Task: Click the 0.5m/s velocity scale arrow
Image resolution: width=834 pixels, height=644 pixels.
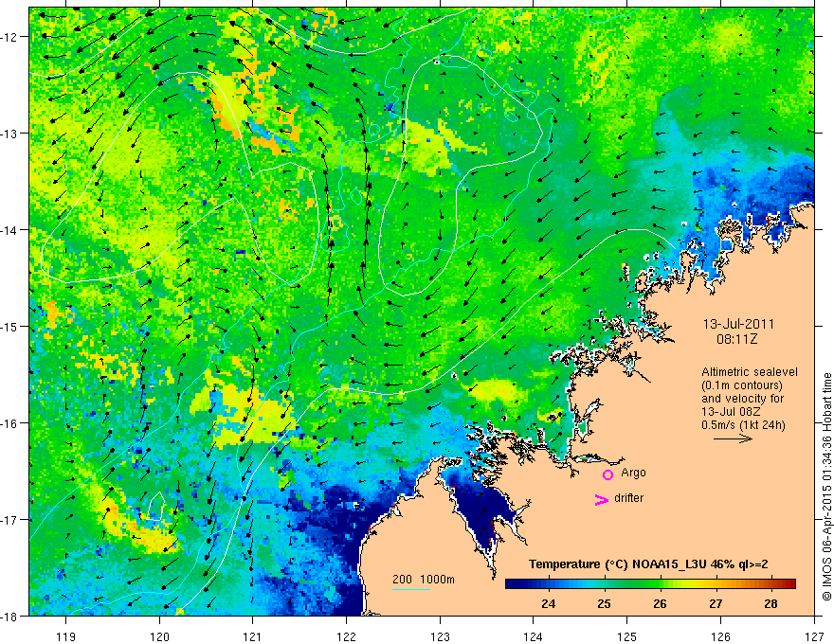Action: coord(733,438)
